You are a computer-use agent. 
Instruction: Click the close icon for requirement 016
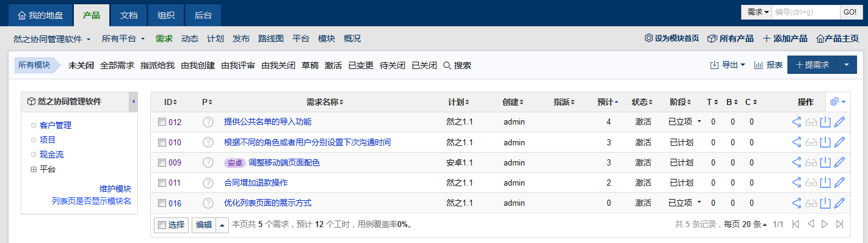[825, 203]
